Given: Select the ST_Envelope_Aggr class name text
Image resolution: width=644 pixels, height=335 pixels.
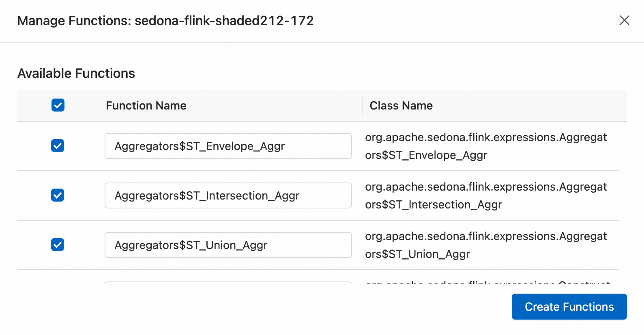Looking at the screenshot, I should (485, 146).
